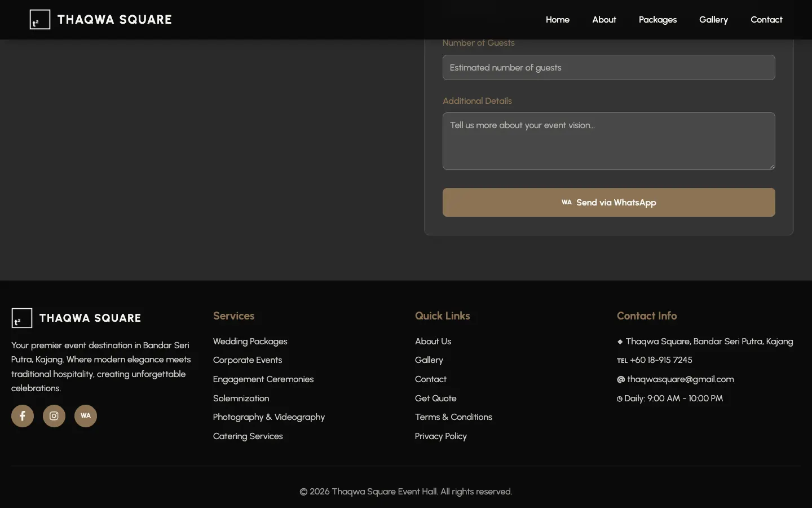Click the Thaqwa Square, Bandar Seri Putra address
The width and height of the screenshot is (812, 508).
709,341
